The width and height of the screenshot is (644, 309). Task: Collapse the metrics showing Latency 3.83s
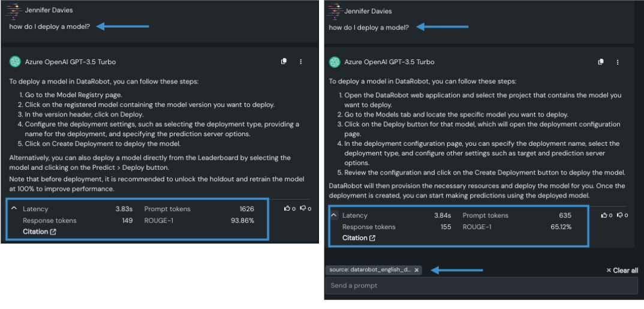tap(14, 209)
